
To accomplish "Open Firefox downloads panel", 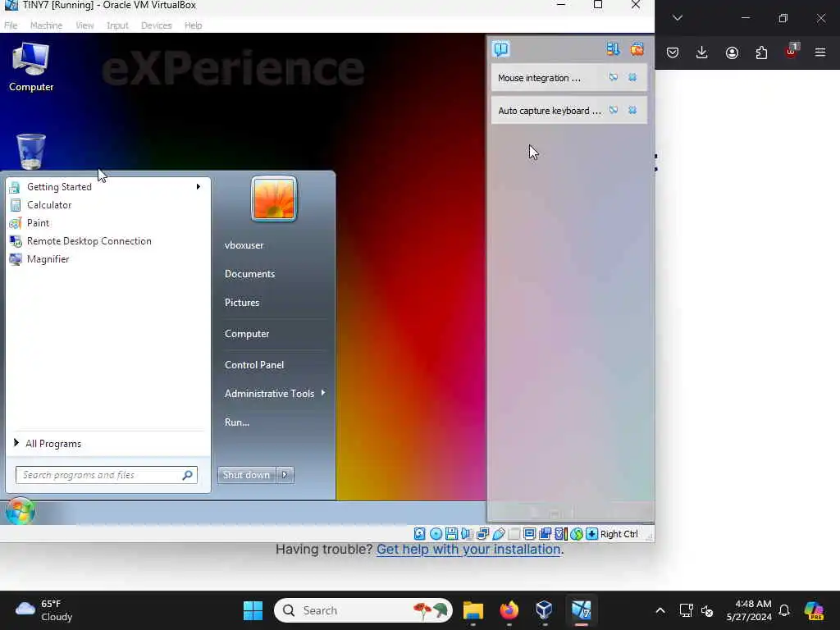I will tap(702, 52).
